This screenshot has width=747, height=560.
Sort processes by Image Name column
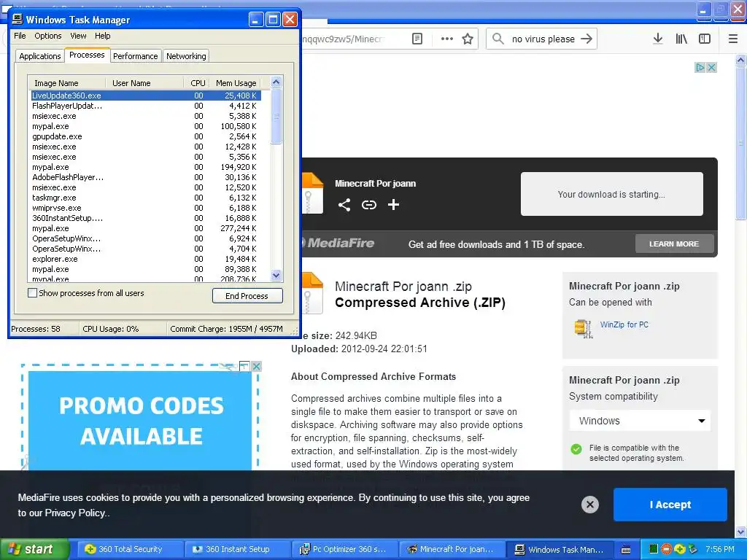66,83
